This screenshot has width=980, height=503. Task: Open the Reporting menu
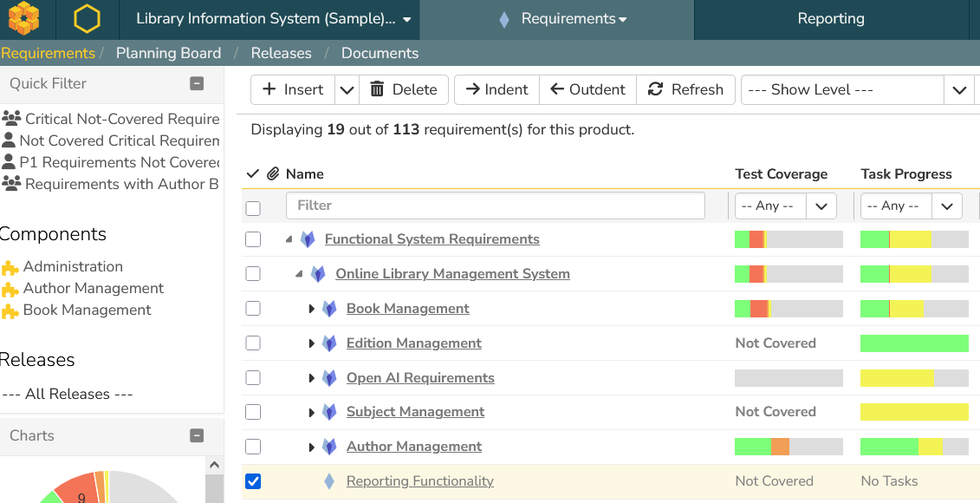[x=830, y=19]
